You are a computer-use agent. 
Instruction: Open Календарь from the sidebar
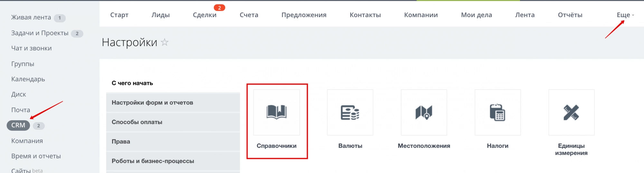(28, 79)
